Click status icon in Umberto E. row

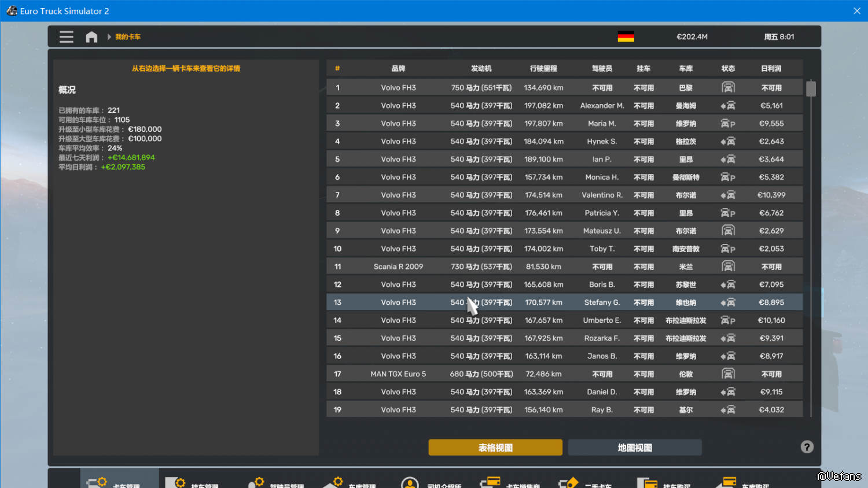[728, 320]
